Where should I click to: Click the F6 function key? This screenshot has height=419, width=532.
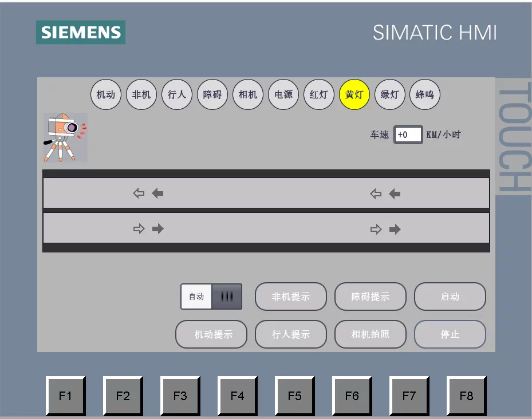[x=352, y=396]
